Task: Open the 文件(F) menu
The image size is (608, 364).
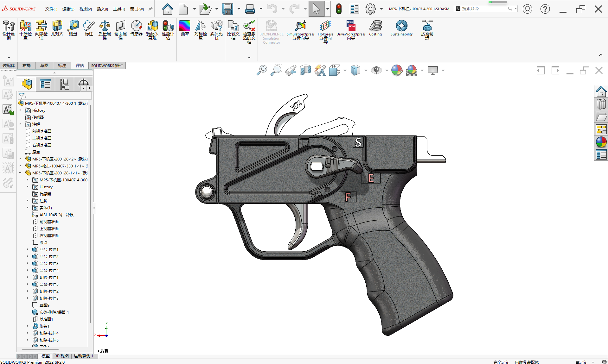Action: (x=51, y=9)
